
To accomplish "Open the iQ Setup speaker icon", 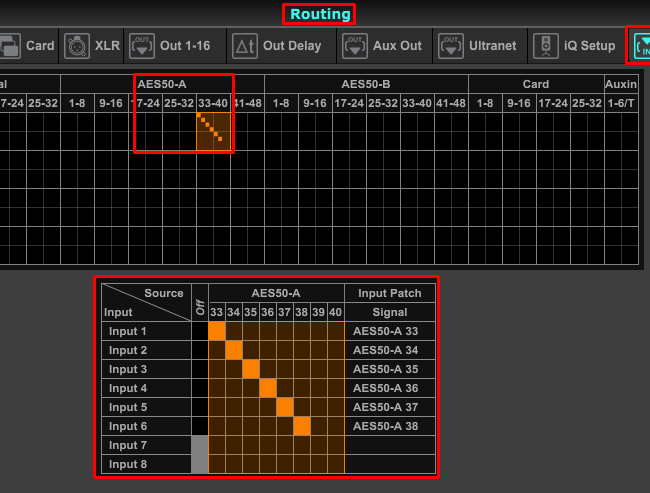I will click(x=546, y=46).
